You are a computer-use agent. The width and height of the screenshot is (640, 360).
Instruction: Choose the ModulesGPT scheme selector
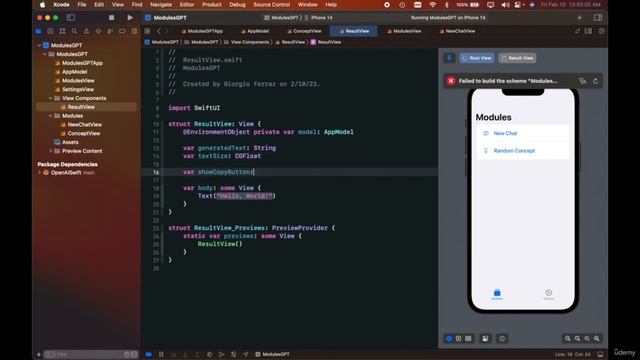[281, 18]
